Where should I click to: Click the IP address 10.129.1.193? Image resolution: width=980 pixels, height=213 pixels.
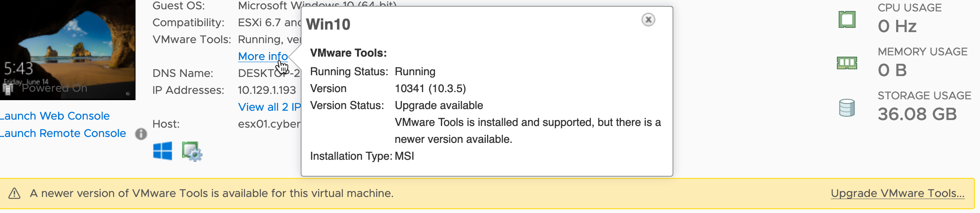[x=267, y=90]
